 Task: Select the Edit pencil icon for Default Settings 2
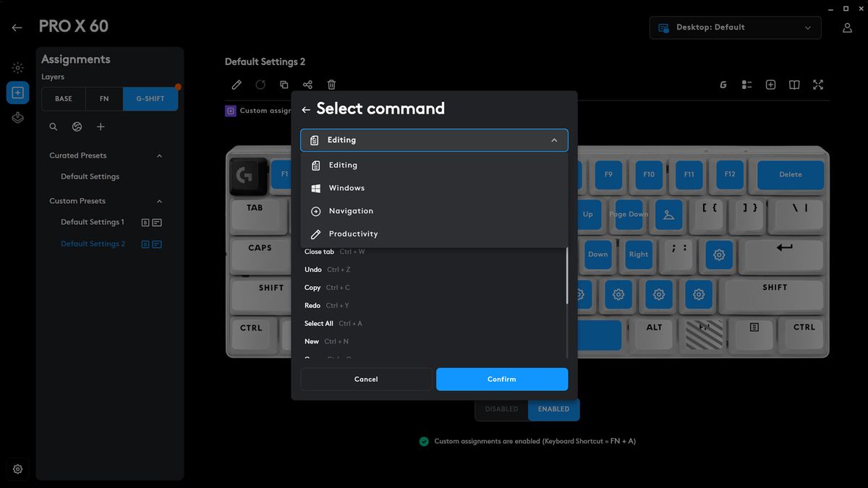(237, 85)
